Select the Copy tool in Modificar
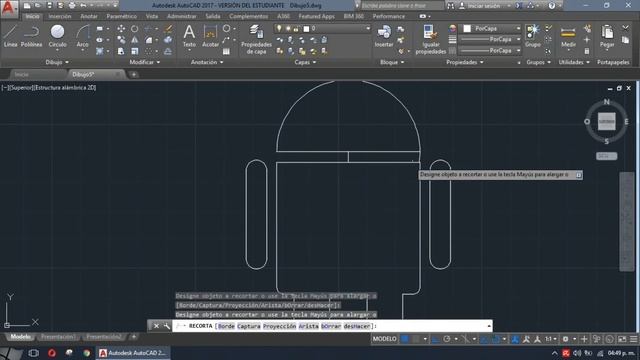Image resolution: width=640 pixels, height=360 pixels. pyautogui.click(x=121, y=40)
